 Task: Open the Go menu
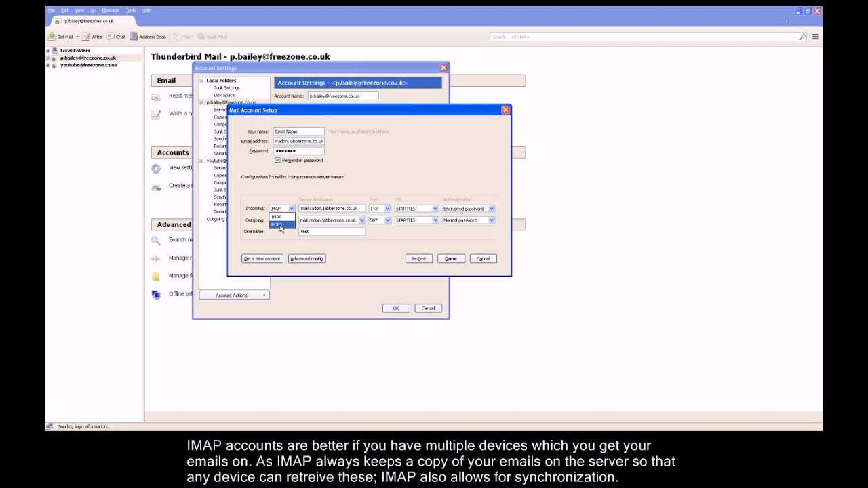pyautogui.click(x=93, y=10)
